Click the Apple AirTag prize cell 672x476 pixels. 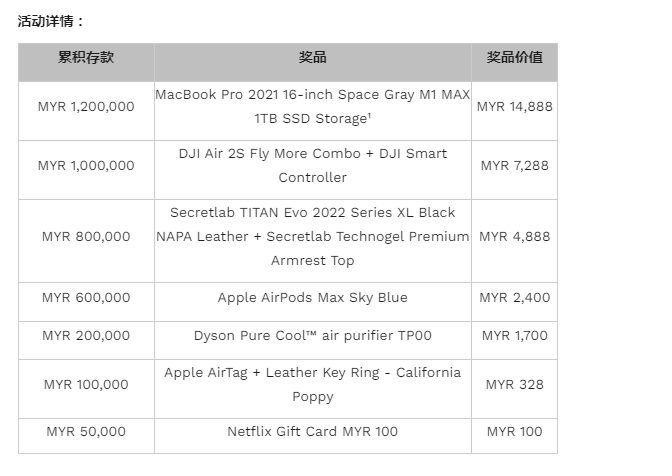[x=312, y=384]
